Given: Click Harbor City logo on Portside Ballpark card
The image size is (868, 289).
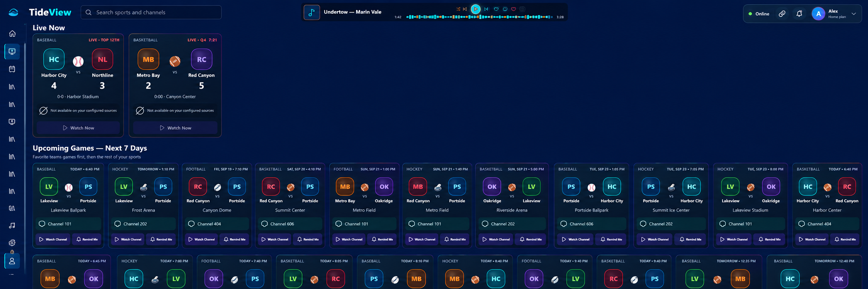Looking at the screenshot, I should click(x=612, y=187).
